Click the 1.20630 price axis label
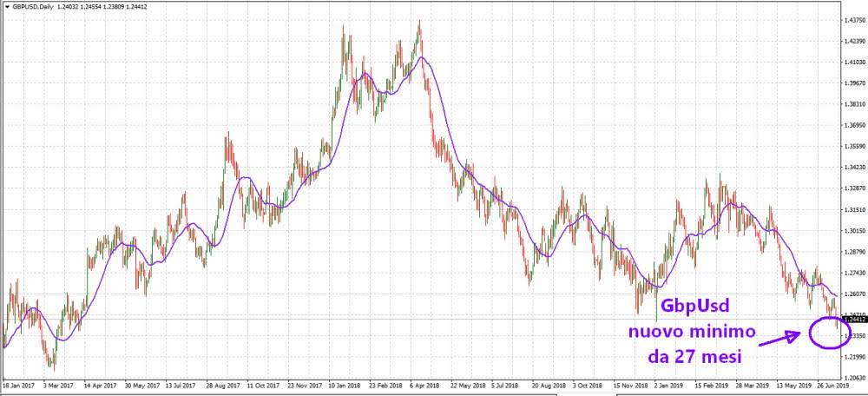The height and width of the screenshot is (396, 868). click(853, 378)
